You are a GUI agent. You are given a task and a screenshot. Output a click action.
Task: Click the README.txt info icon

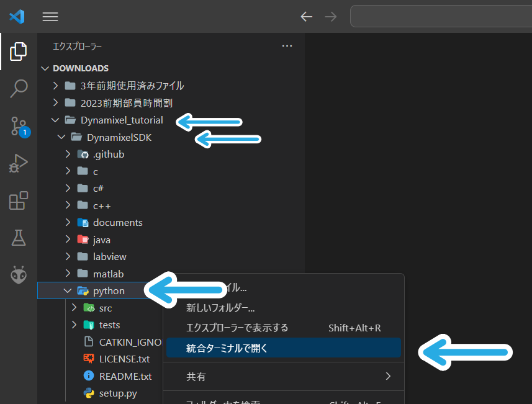[89, 375]
